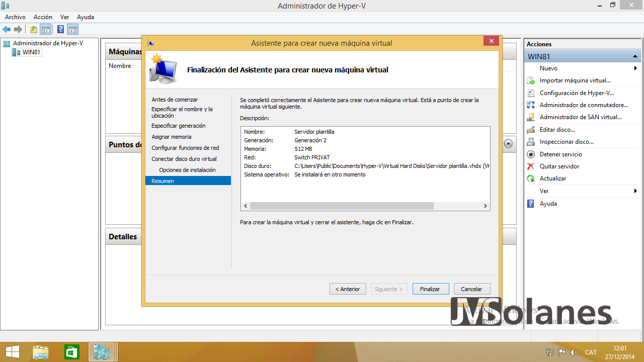Click the Up one level folder icon
The width and height of the screenshot is (644, 362).
click(x=34, y=29)
